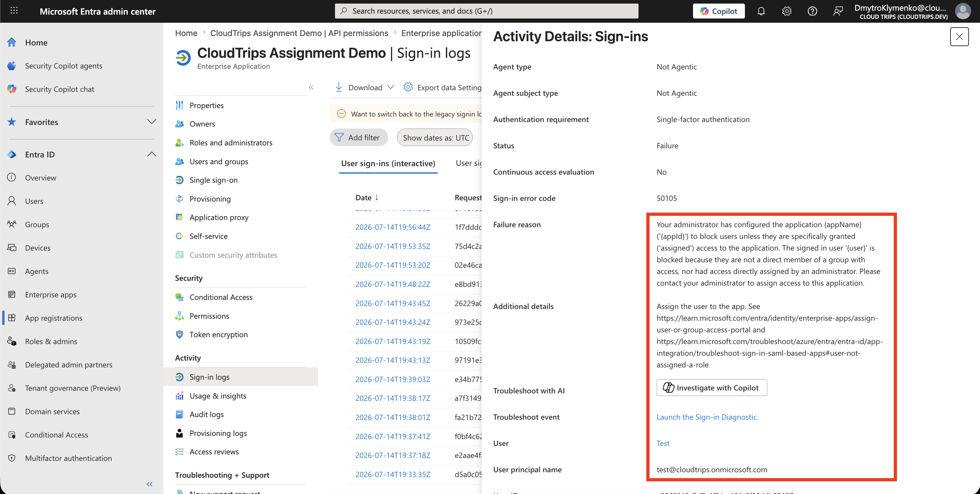The height and width of the screenshot is (494, 980).
Task: Click the Copilot button in header
Action: [x=719, y=11]
